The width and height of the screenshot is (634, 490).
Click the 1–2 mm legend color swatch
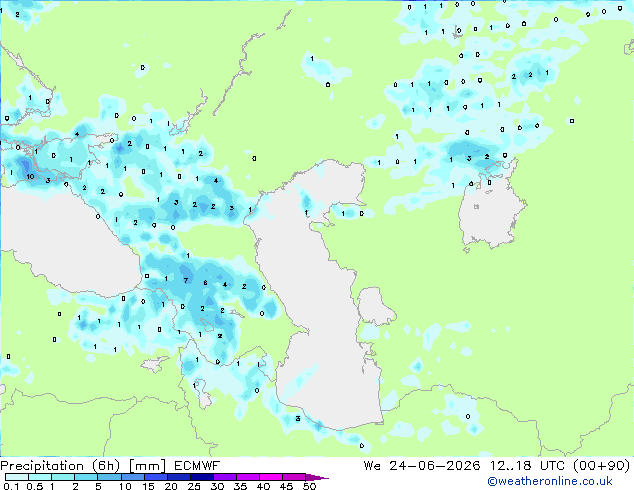tap(63, 477)
